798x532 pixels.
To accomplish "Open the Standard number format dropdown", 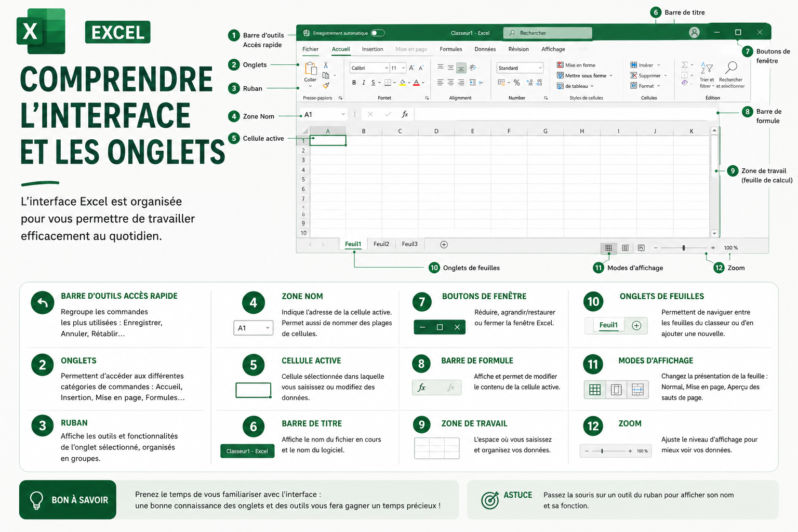I will tap(540, 68).
